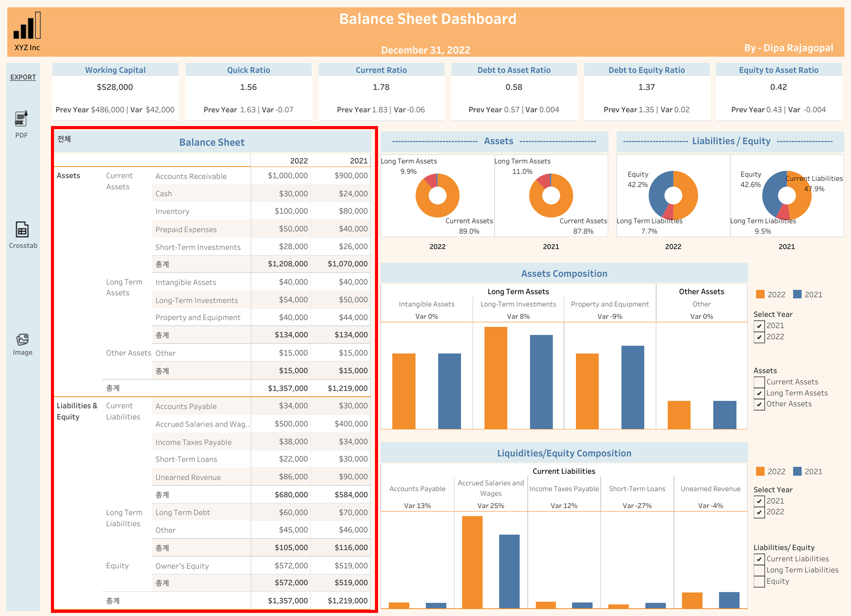The height and width of the screenshot is (616, 851).
Task: Click the XYZ Inc bar logo
Action: tap(27, 25)
